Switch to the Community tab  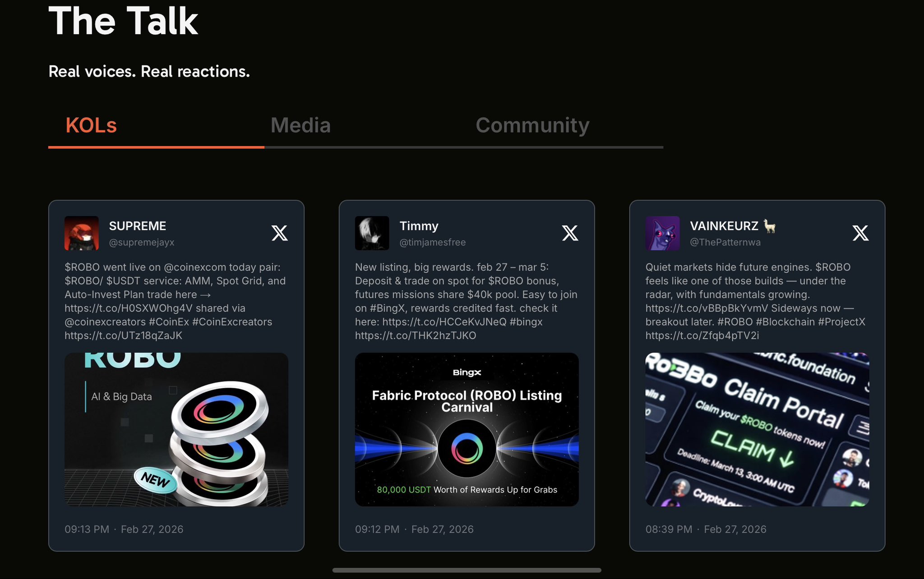[532, 125]
